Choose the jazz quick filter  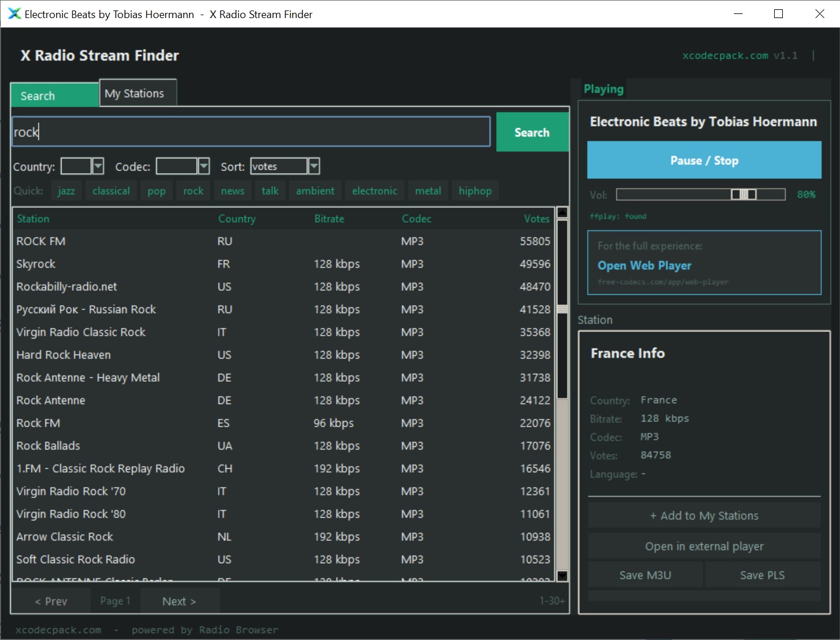pyautogui.click(x=66, y=191)
